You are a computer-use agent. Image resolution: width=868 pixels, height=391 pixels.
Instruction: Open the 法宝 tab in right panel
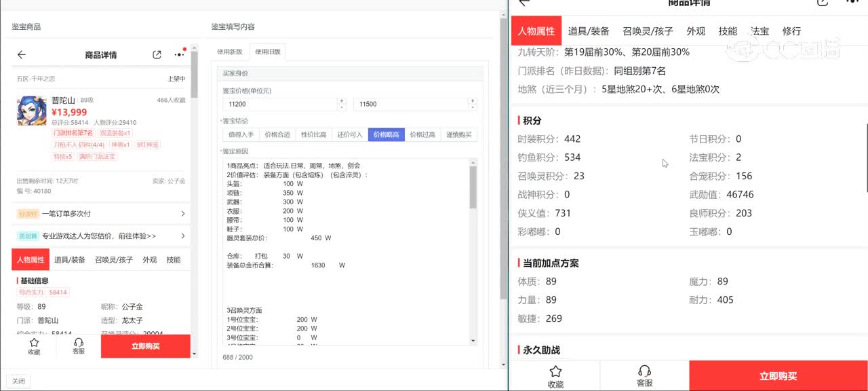tap(759, 31)
